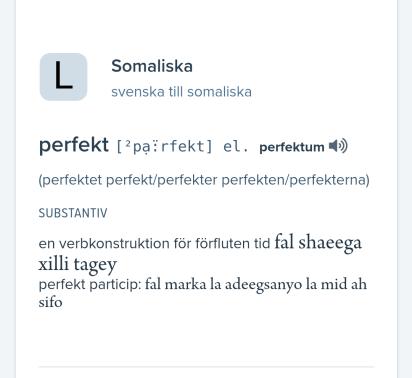Screen dimensions: 412x378
Task: Click the alternate form "perfektum"
Action: click(292, 147)
